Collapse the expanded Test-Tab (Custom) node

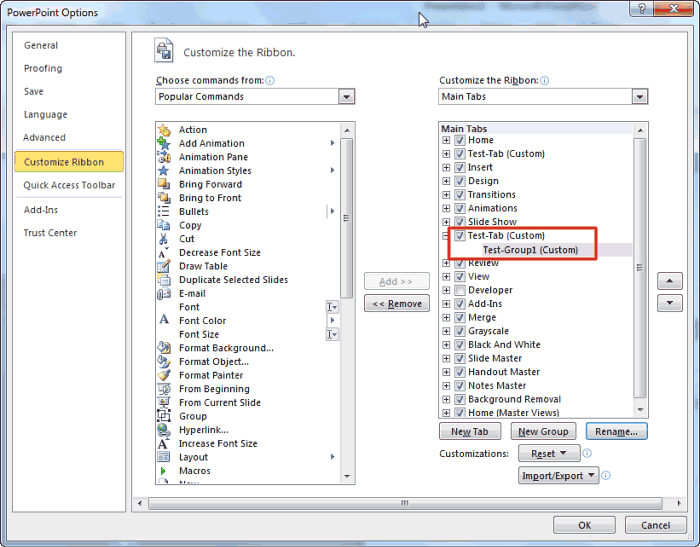[x=446, y=236]
